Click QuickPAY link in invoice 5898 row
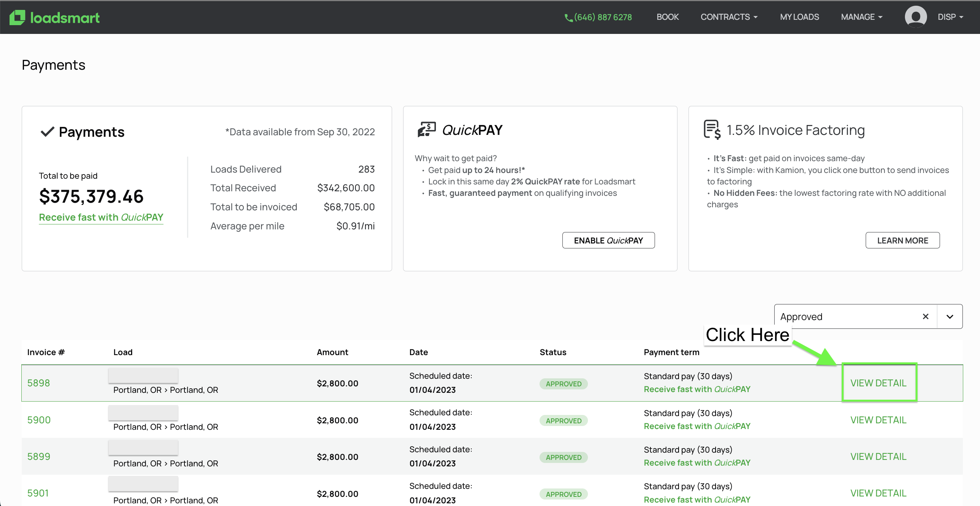The width and height of the screenshot is (980, 506). [697, 389]
